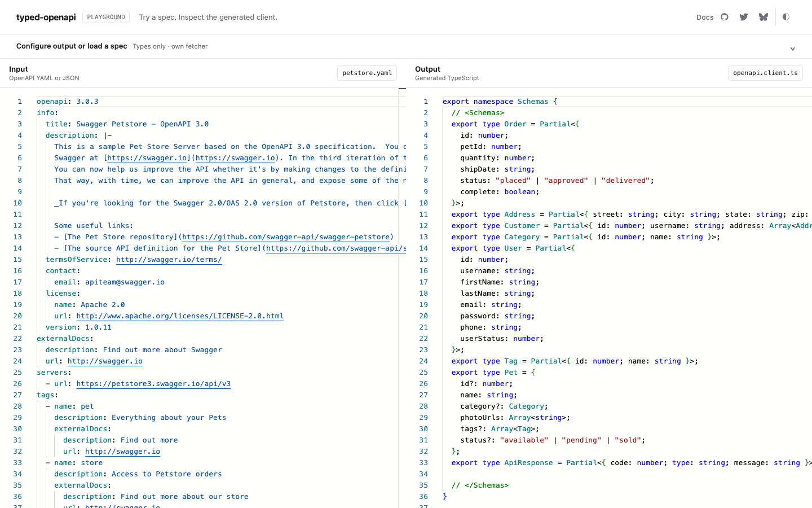The image size is (812, 508).
Task: Click 'userStatus: number;' output line
Action: (x=502, y=339)
